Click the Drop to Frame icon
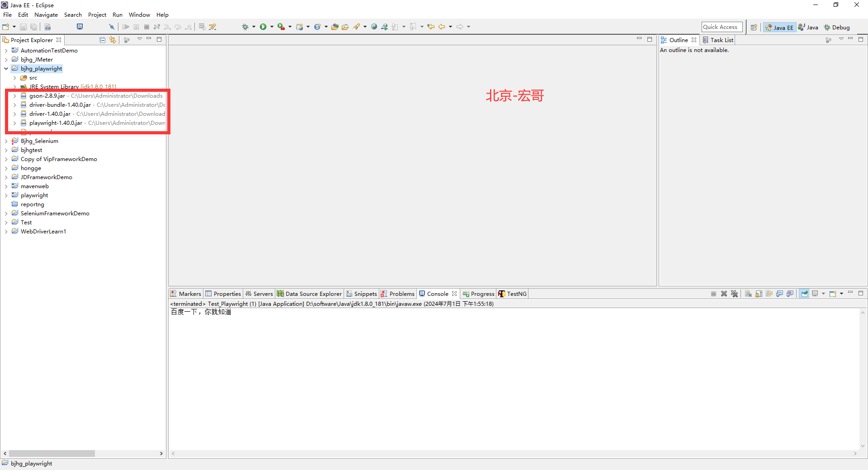 (202, 27)
